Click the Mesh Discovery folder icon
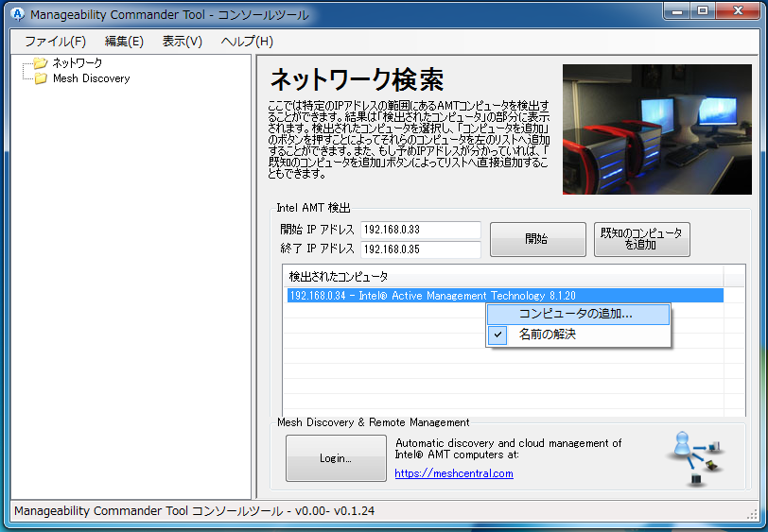 click(40, 78)
